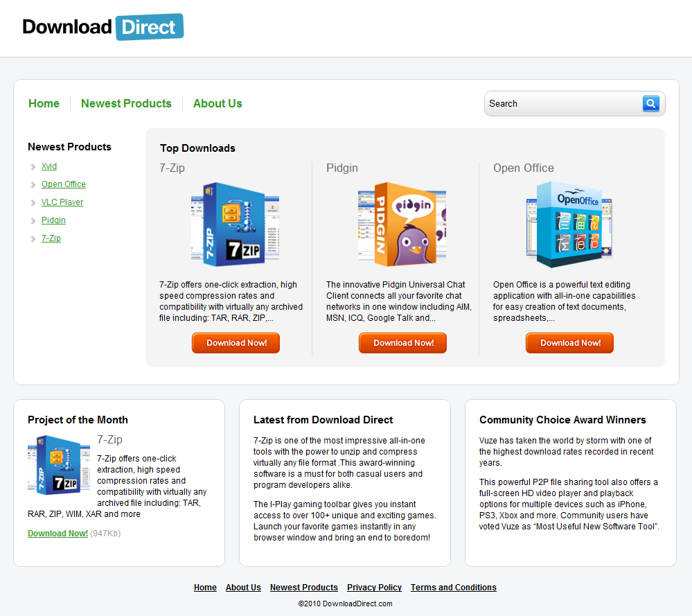The width and height of the screenshot is (692, 616).
Task: Click Latest from Download Direct heading
Action: point(323,420)
